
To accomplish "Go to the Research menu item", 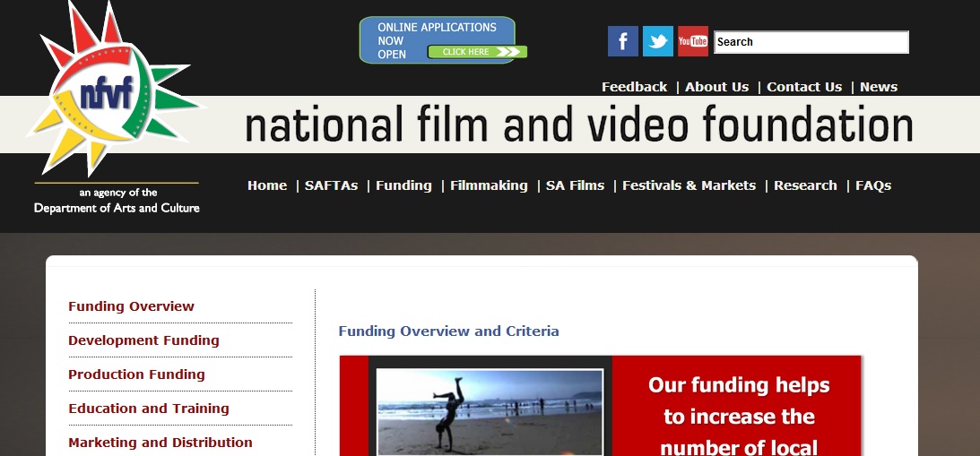I will (805, 185).
